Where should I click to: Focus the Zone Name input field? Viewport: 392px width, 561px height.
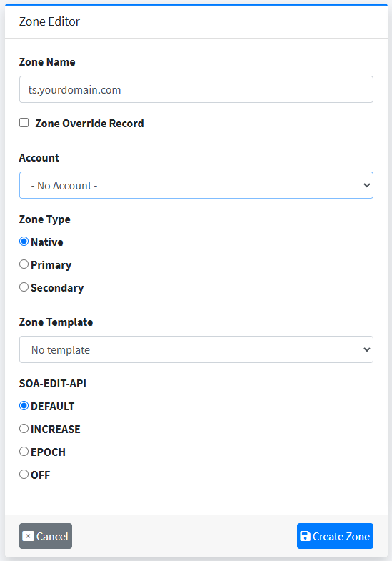tap(196, 89)
